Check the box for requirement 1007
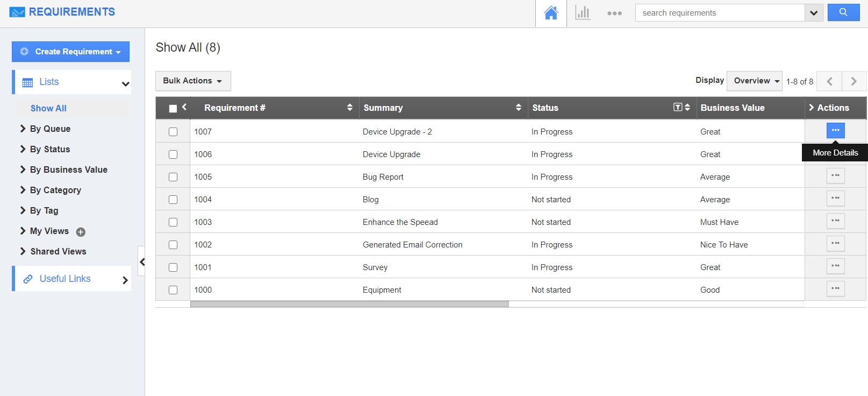The width and height of the screenshot is (868, 396). pyautogui.click(x=173, y=132)
